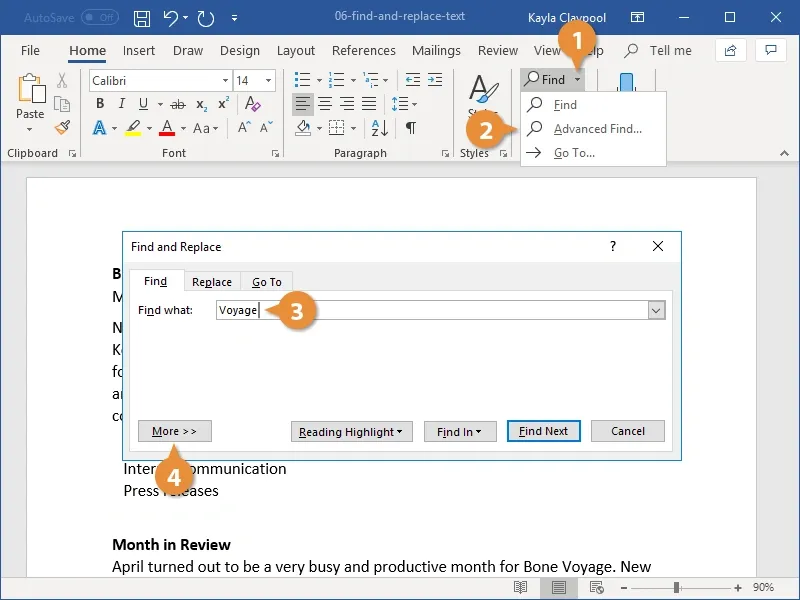
Task: Open Change Case Aa menu
Action: 206,128
